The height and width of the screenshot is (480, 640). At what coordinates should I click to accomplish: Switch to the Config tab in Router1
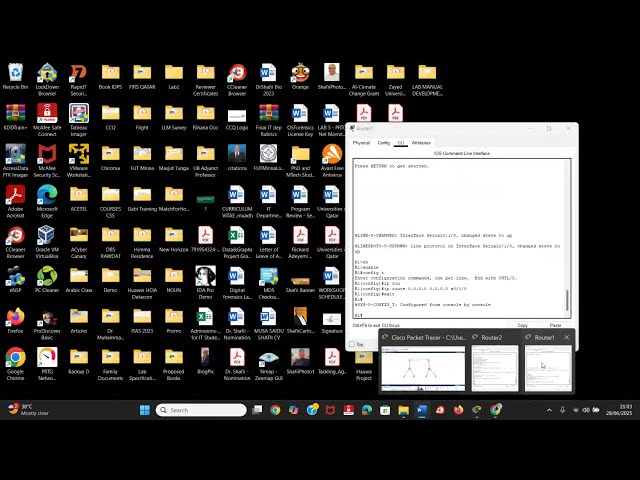[383, 143]
